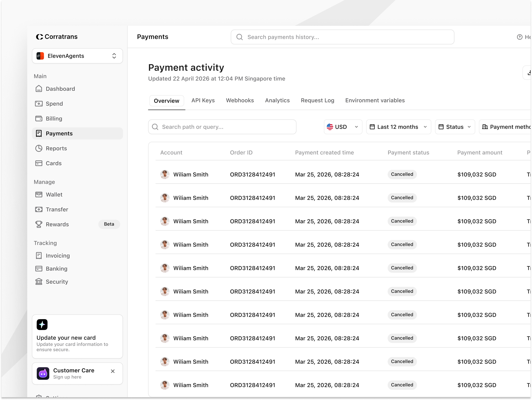Click the Corratrans logo
Image resolution: width=532 pixels, height=400 pixels.
click(x=57, y=37)
